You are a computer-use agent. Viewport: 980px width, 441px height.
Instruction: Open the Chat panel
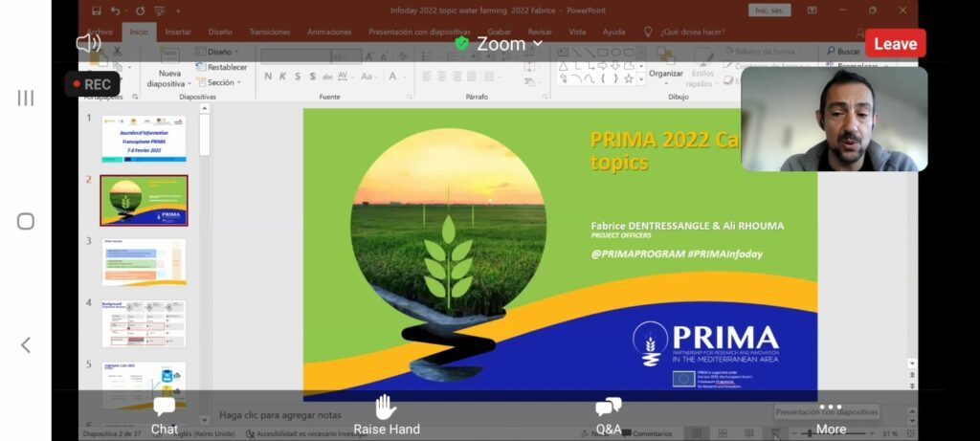click(164, 415)
